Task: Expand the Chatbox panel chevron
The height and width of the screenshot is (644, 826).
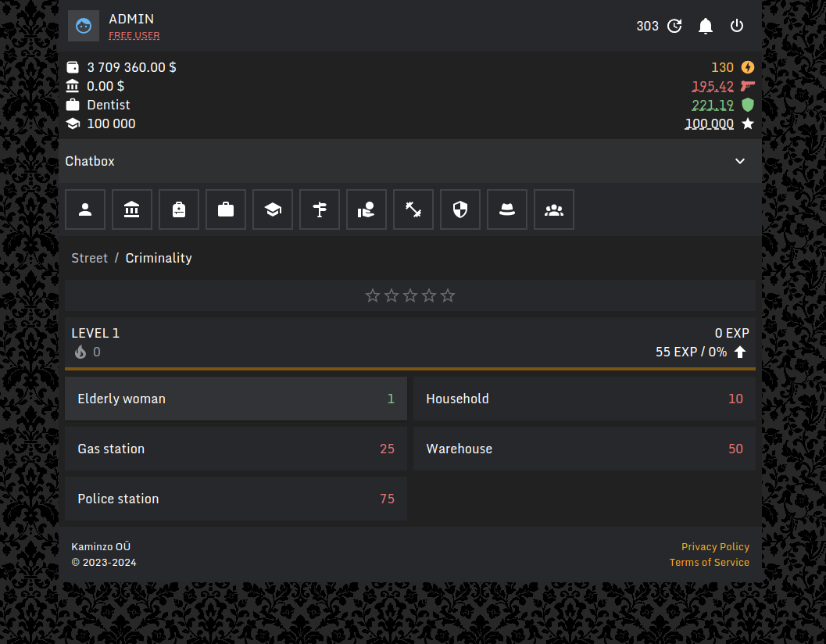Action: point(740,161)
